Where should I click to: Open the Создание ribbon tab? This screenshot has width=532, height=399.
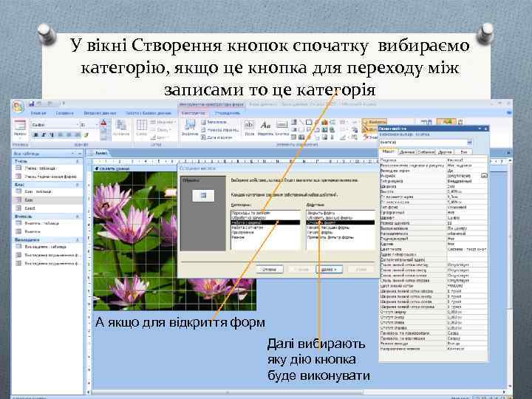[x=64, y=113]
